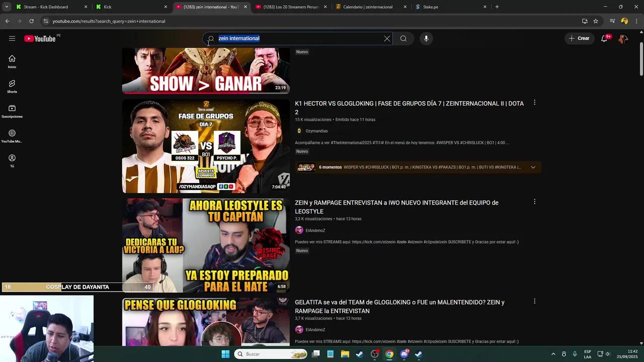Screen dimensions: 644x362
Task: Open Inicio in the sidebar
Action: 12,61
